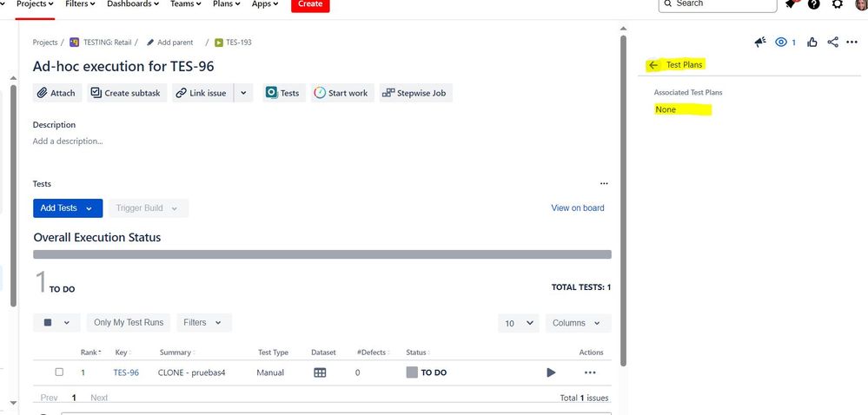Click the issue title Ad-hoc execution
The image size is (868, 415).
pyautogui.click(x=123, y=66)
